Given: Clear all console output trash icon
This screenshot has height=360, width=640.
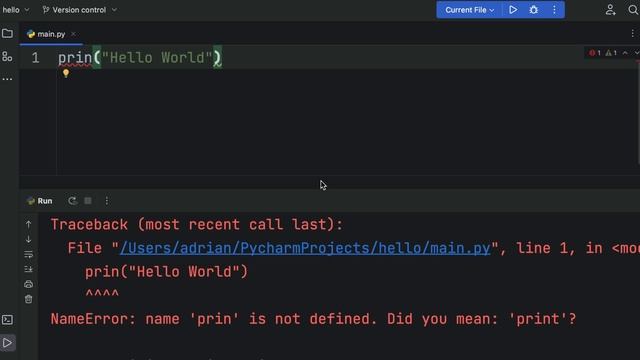Looking at the screenshot, I should 29,299.
